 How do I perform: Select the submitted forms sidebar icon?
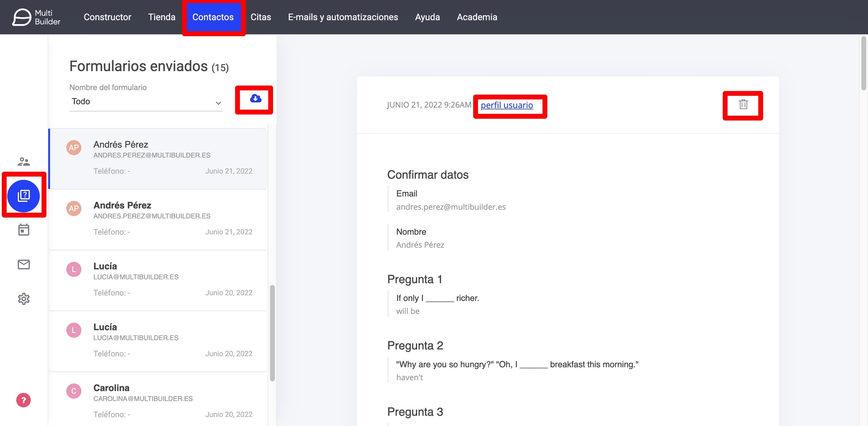click(x=24, y=195)
